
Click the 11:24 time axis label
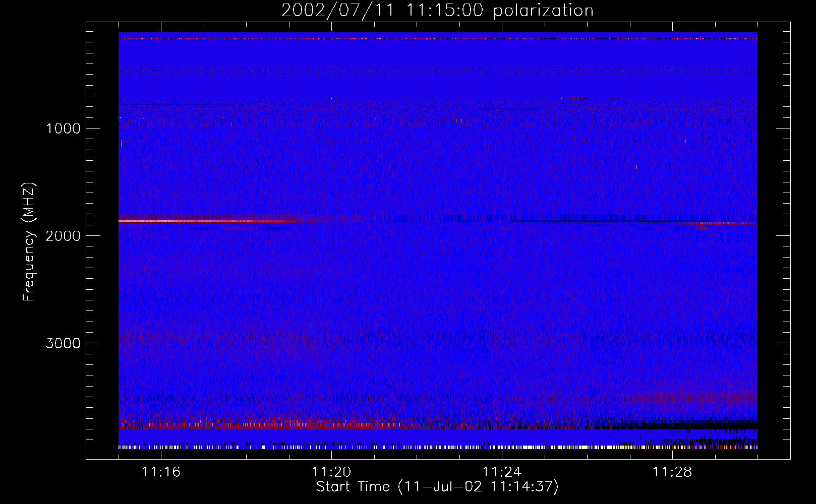[x=502, y=472]
